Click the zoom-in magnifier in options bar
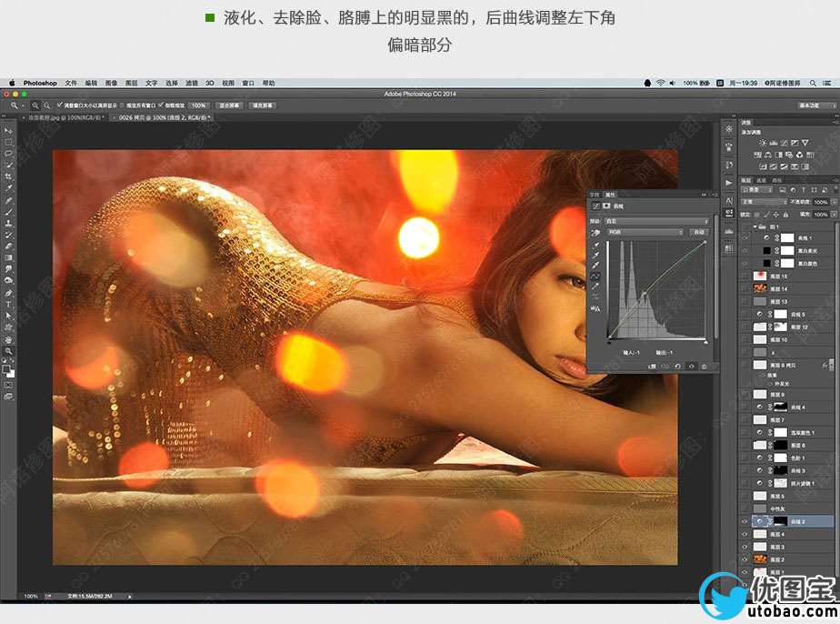Viewport: 840px width, 624px height. pyautogui.click(x=35, y=106)
